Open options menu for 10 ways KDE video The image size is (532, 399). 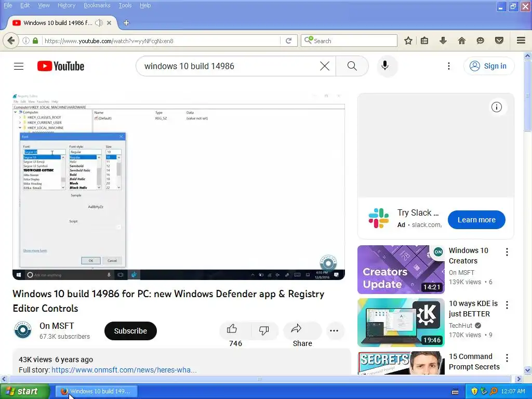(507, 304)
